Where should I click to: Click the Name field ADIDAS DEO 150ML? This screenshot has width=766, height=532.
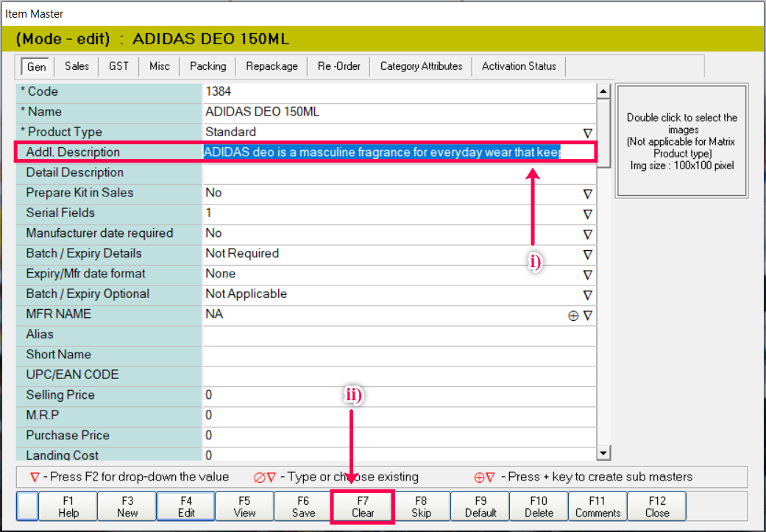(x=399, y=112)
